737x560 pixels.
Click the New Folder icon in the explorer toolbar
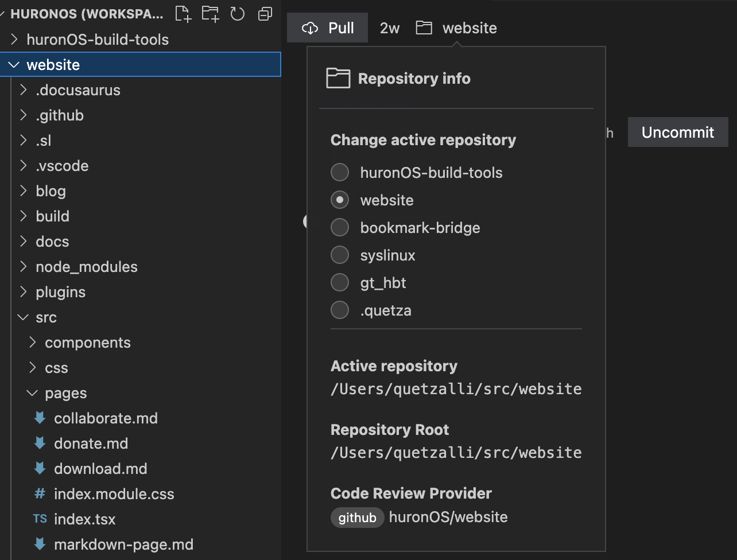pos(210,14)
